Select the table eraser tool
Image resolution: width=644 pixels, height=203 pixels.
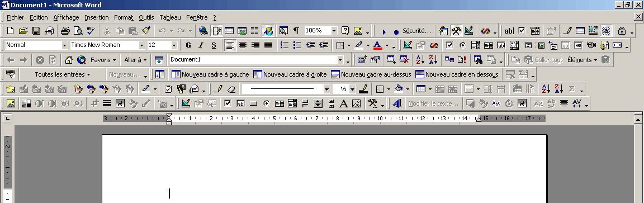[x=232, y=89]
